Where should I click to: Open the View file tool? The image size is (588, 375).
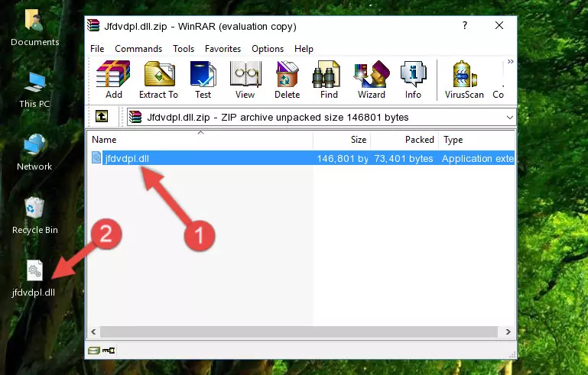tap(245, 79)
